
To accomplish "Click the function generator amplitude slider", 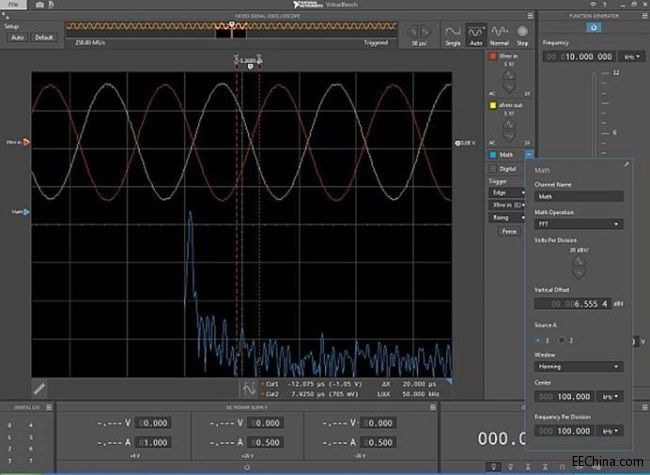I will click(594, 114).
